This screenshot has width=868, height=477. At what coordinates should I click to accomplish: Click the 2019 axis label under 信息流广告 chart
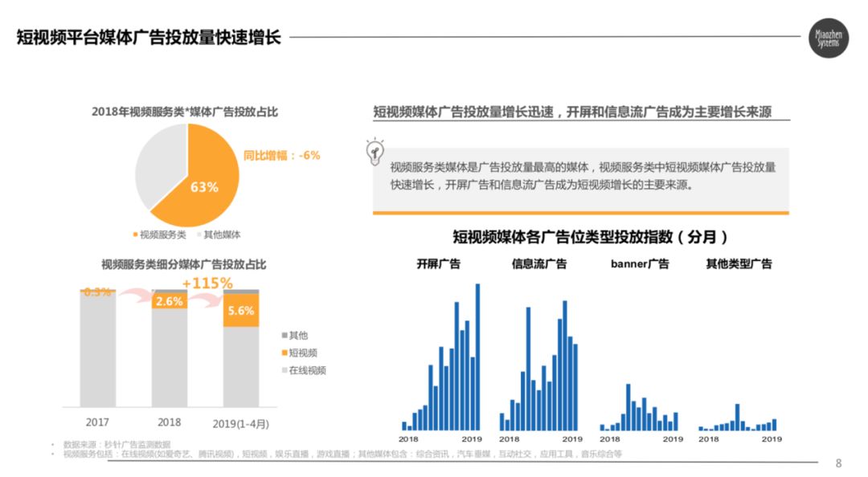[572, 438]
